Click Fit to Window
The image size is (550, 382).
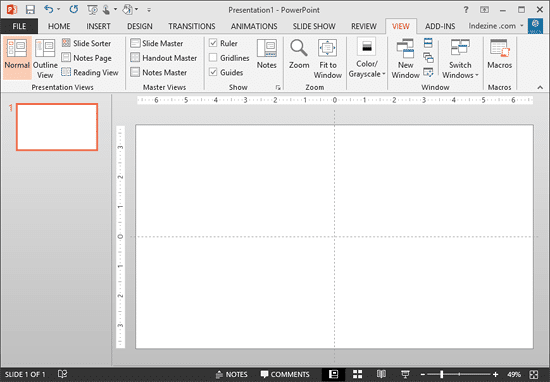coord(328,59)
